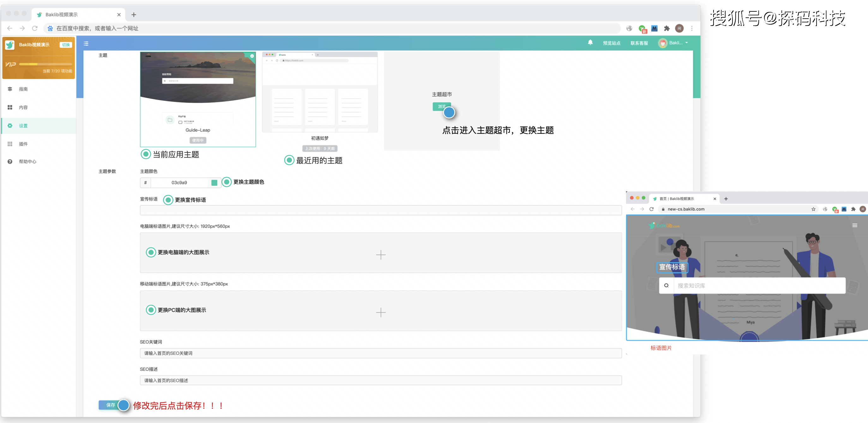Click the search magnifier icon on preview site

click(x=666, y=286)
